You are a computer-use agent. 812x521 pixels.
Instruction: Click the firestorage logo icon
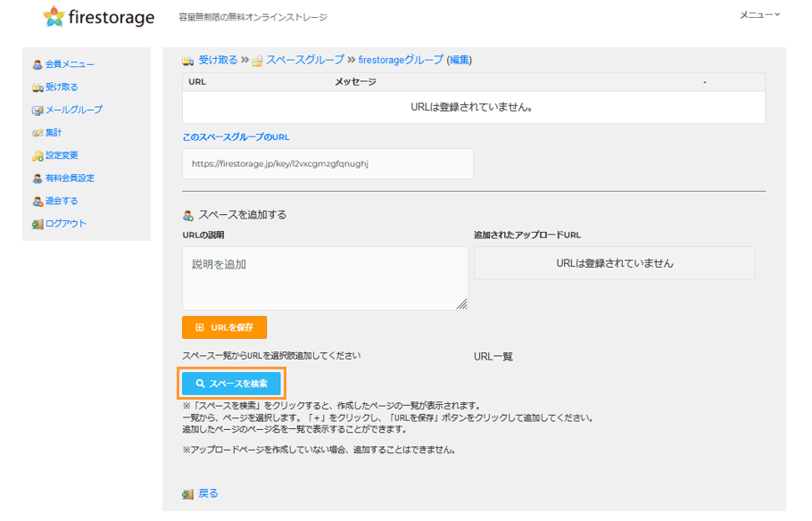(x=54, y=17)
